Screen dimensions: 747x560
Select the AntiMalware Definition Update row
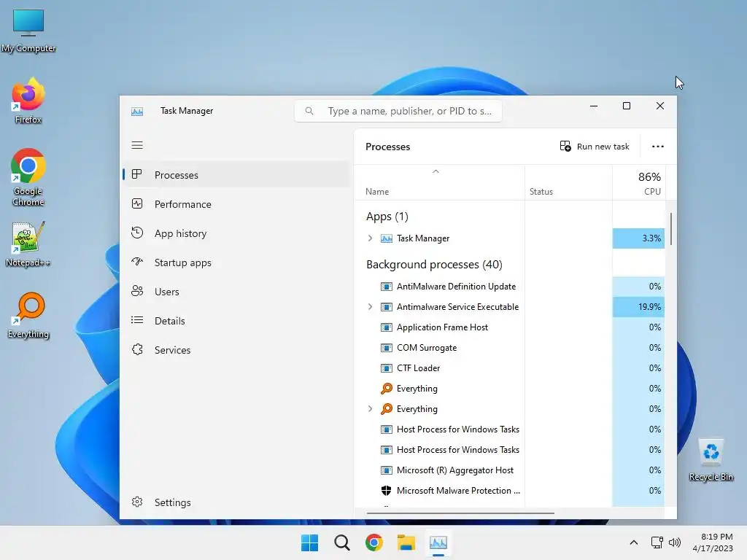point(509,286)
